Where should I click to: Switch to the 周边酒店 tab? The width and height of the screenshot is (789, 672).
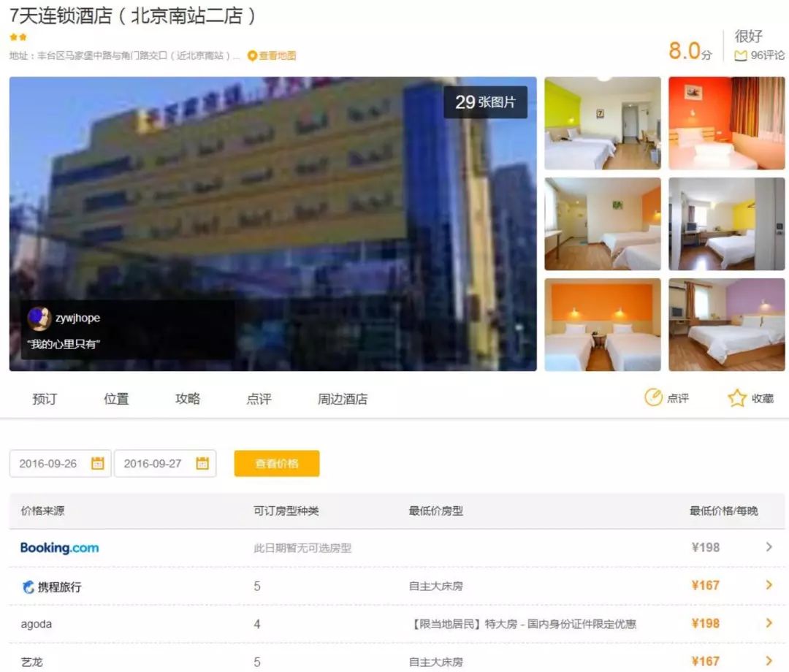[x=343, y=399]
